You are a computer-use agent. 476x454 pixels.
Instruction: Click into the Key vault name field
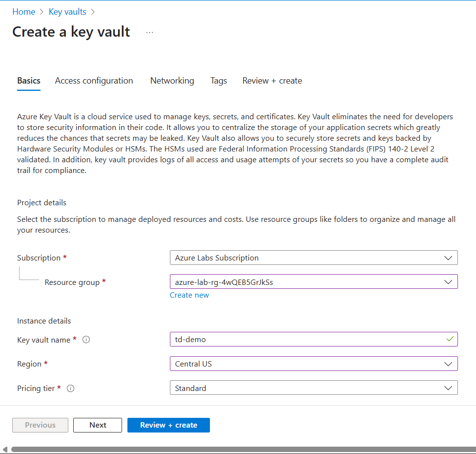click(x=308, y=339)
